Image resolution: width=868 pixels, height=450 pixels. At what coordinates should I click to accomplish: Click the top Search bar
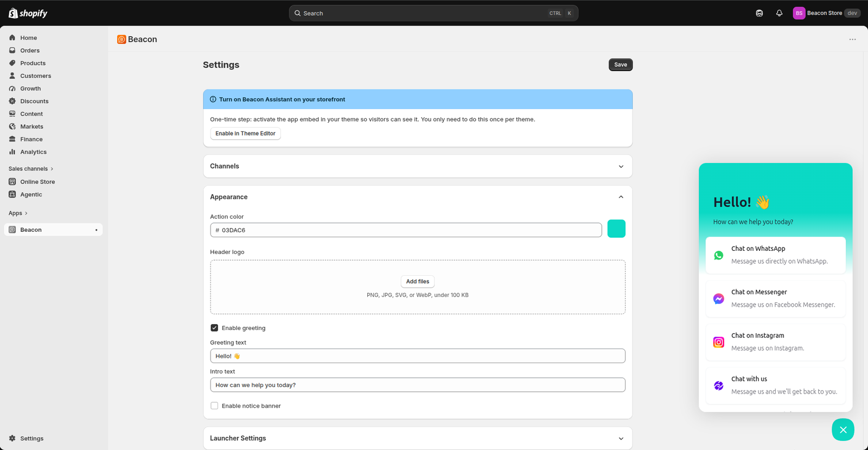click(433, 13)
